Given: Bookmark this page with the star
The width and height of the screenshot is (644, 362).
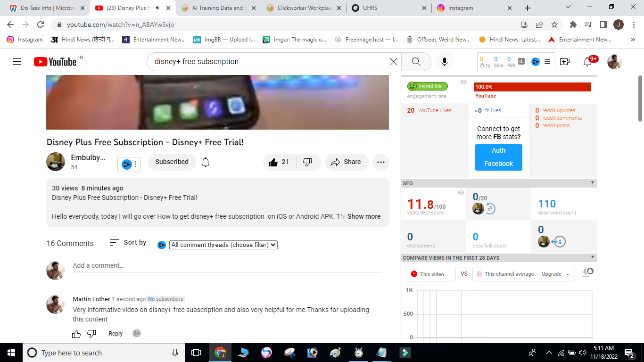Looking at the screenshot, I should pyautogui.click(x=554, y=25).
